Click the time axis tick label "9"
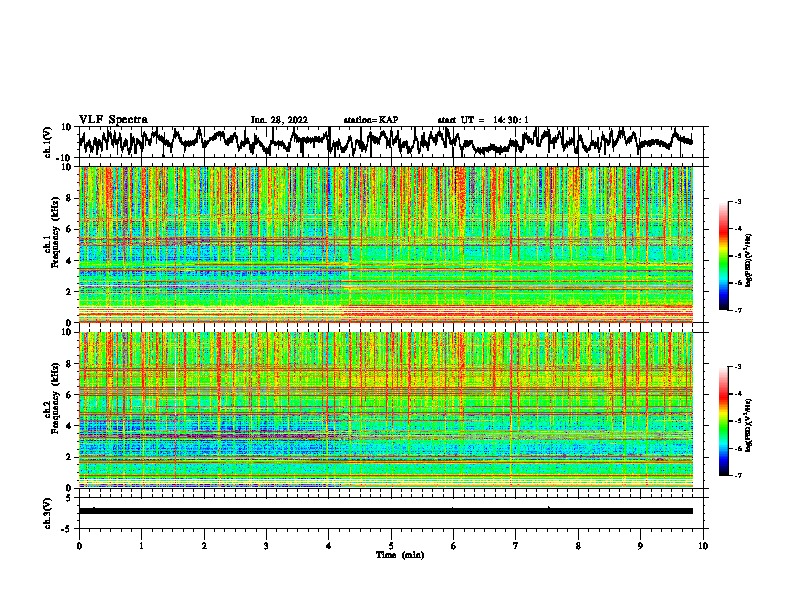Image resolution: width=792 pixels, height=612 pixels. click(640, 546)
